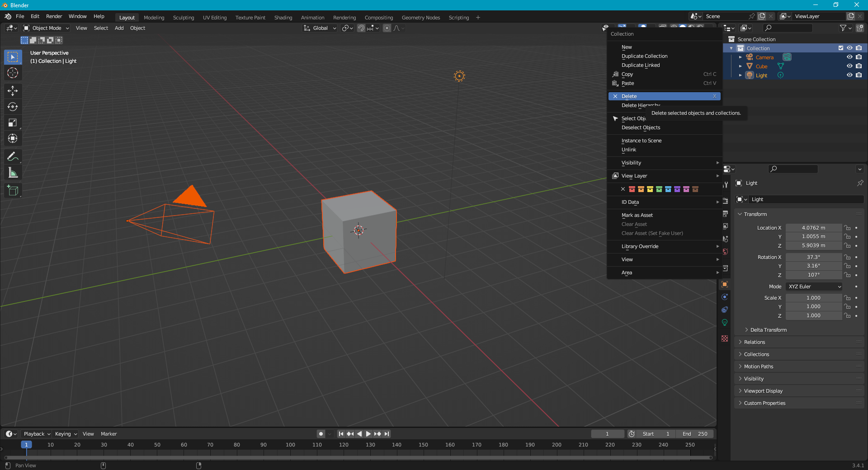
Task: Open the Global transform orientation dropdown
Action: point(320,28)
